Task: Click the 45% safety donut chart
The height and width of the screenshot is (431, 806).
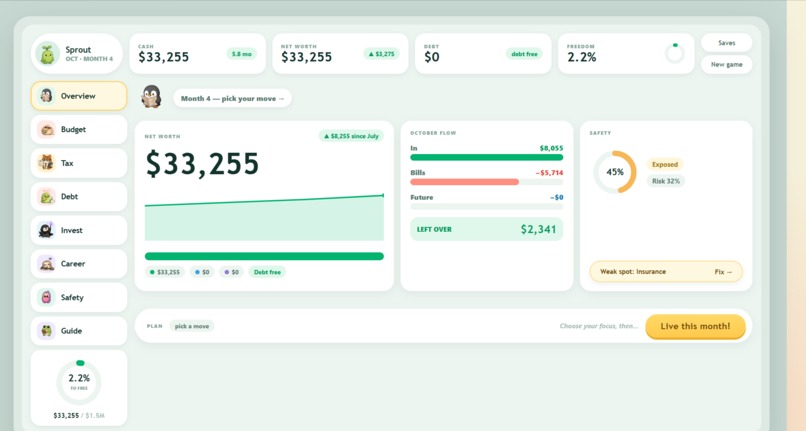Action: [x=615, y=172]
